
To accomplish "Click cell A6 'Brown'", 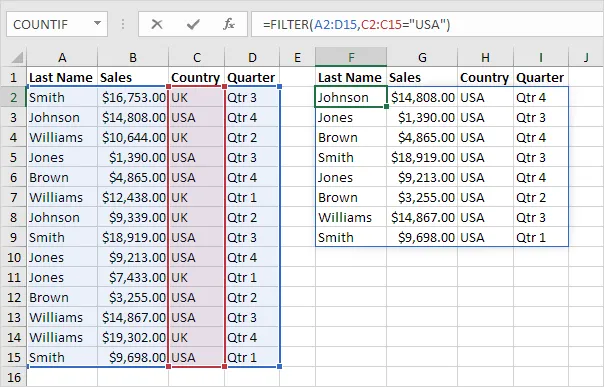I will [x=62, y=178].
